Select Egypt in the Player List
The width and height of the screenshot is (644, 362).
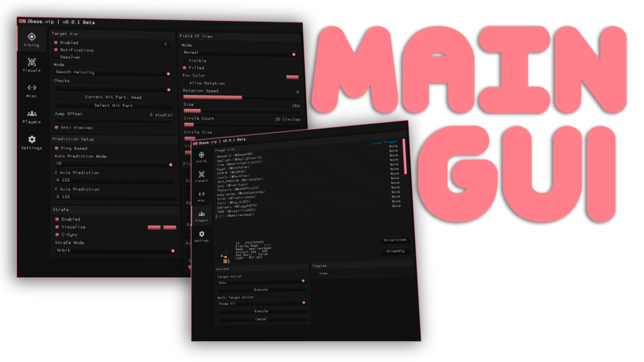click(x=233, y=168)
